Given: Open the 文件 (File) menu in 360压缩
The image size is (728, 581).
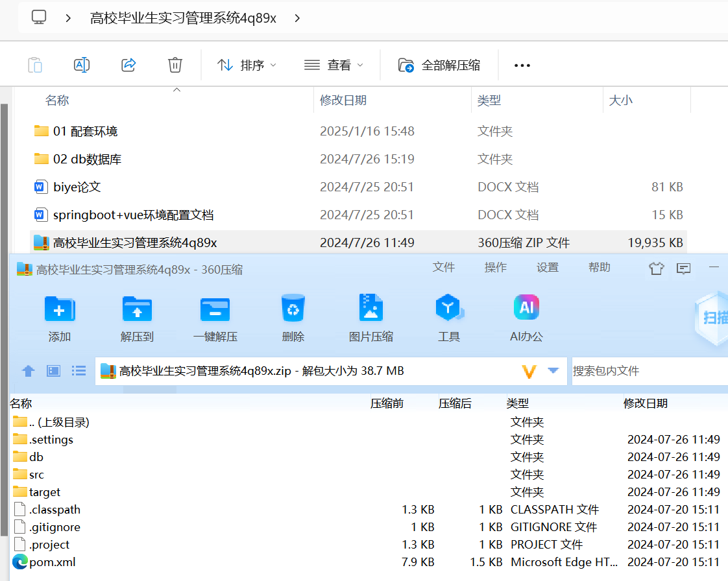Looking at the screenshot, I should coord(444,267).
